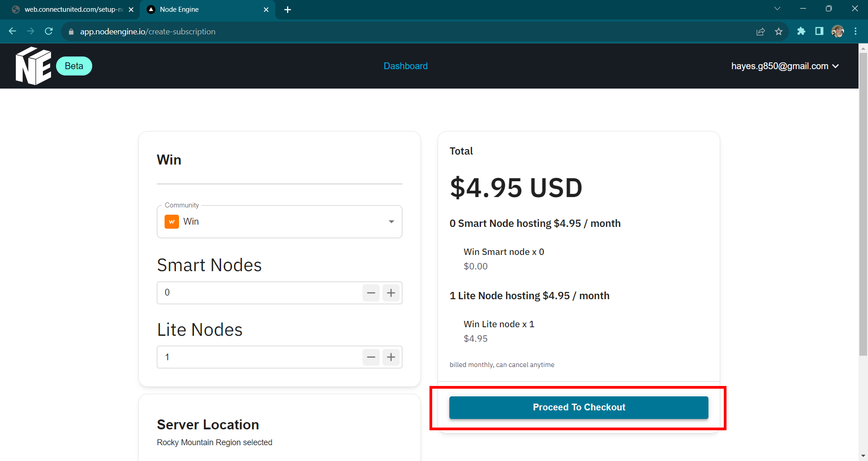Open the tab search chevron
The width and height of the screenshot is (868, 461).
pos(777,9)
